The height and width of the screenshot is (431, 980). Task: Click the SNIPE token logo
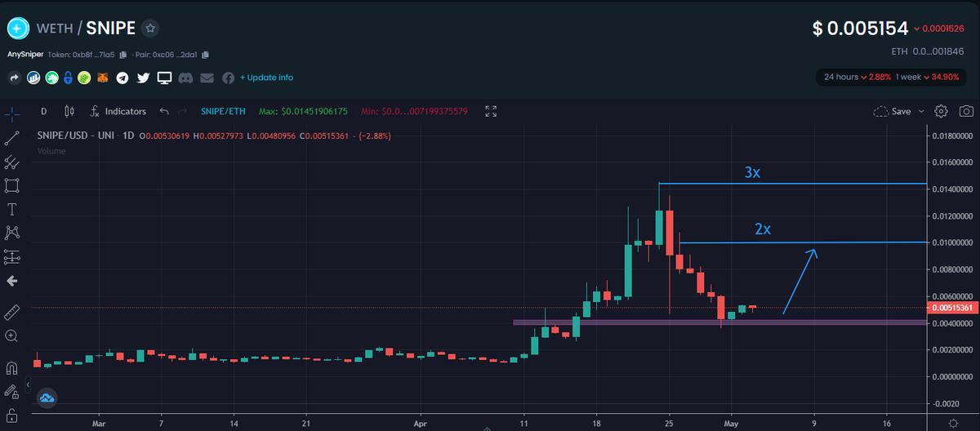pyautogui.click(x=18, y=29)
